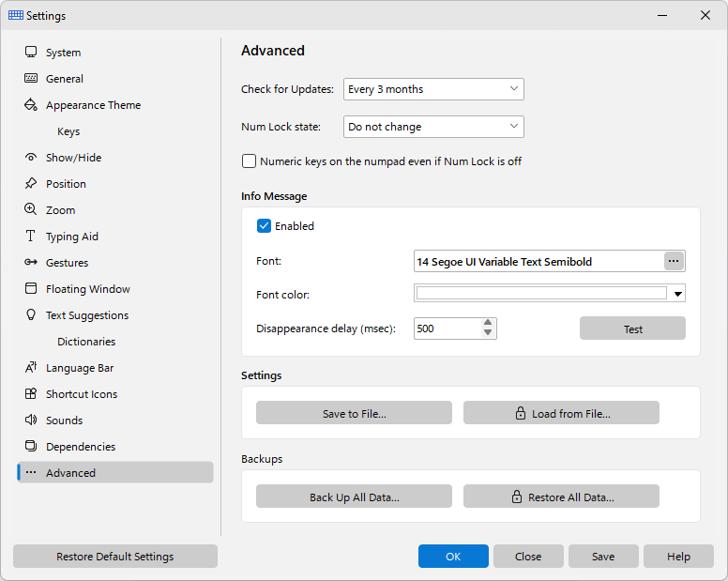Uncheck the Info Message Enabled checkbox

[x=264, y=225]
